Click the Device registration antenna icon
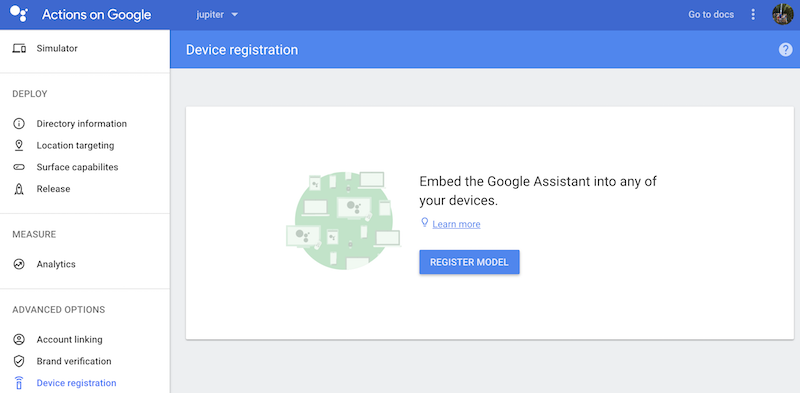The width and height of the screenshot is (800, 393). click(19, 383)
